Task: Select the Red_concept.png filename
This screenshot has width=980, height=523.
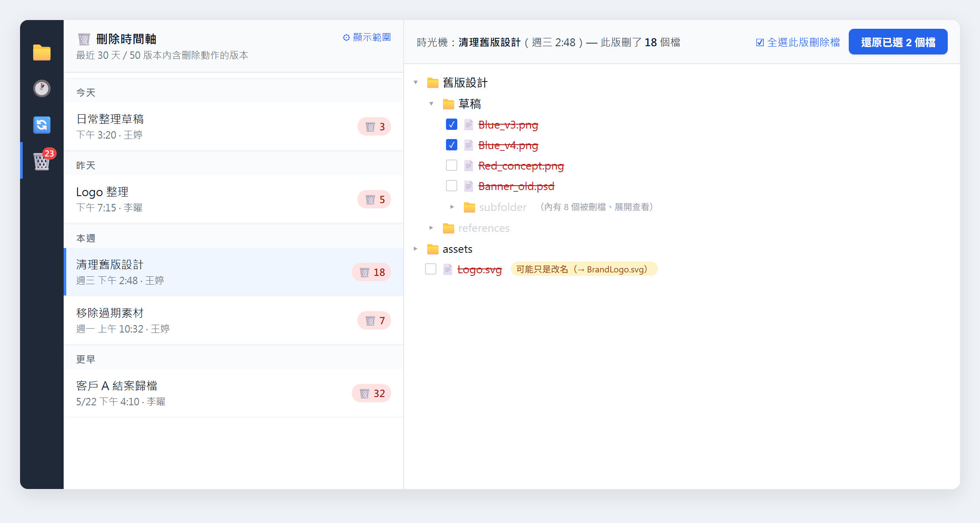Action: coord(521,166)
